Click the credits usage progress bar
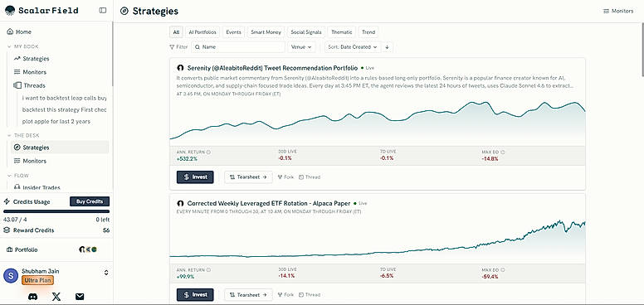The height and width of the screenshot is (305, 644). click(x=56, y=211)
